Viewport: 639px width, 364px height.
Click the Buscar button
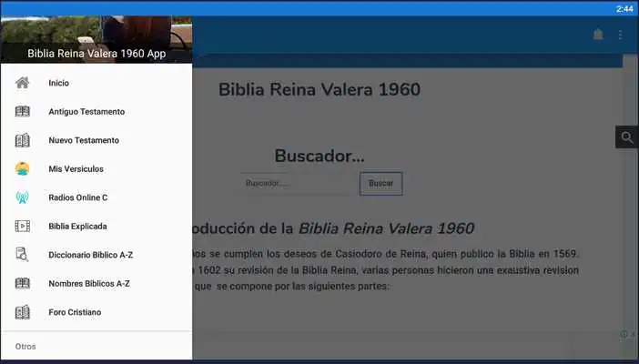[381, 184]
